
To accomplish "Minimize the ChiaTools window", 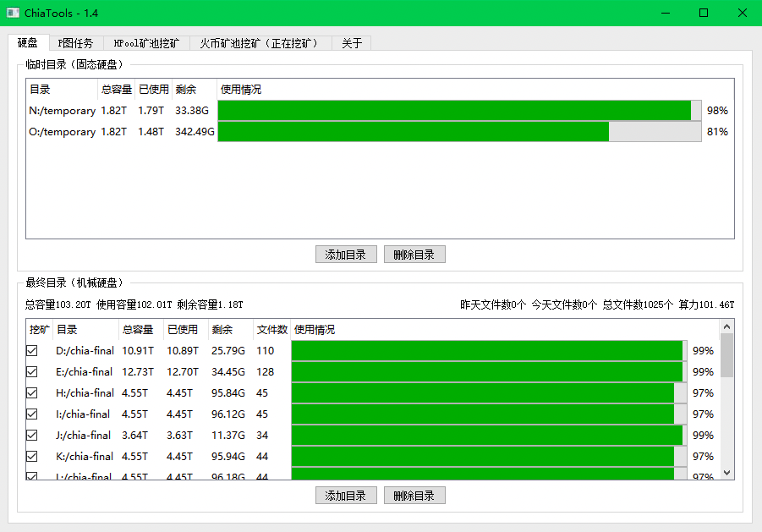I will click(x=666, y=14).
